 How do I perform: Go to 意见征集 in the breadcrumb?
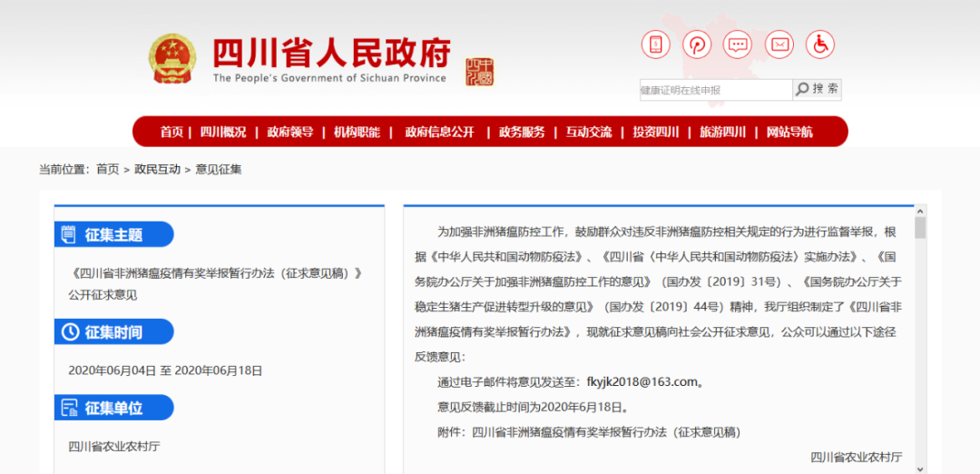click(219, 170)
